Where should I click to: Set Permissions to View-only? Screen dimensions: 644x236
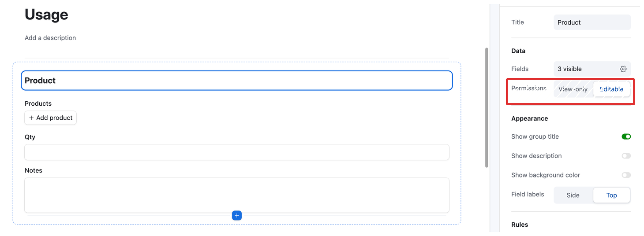573,89
